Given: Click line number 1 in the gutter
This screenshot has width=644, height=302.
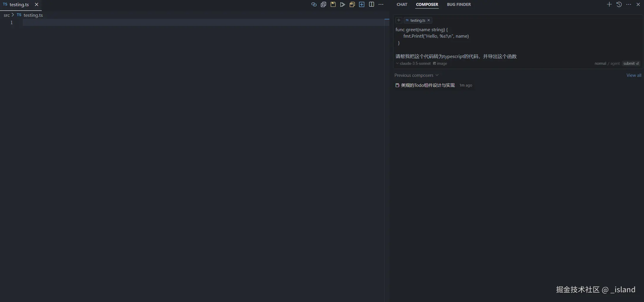Looking at the screenshot, I should (11, 22).
